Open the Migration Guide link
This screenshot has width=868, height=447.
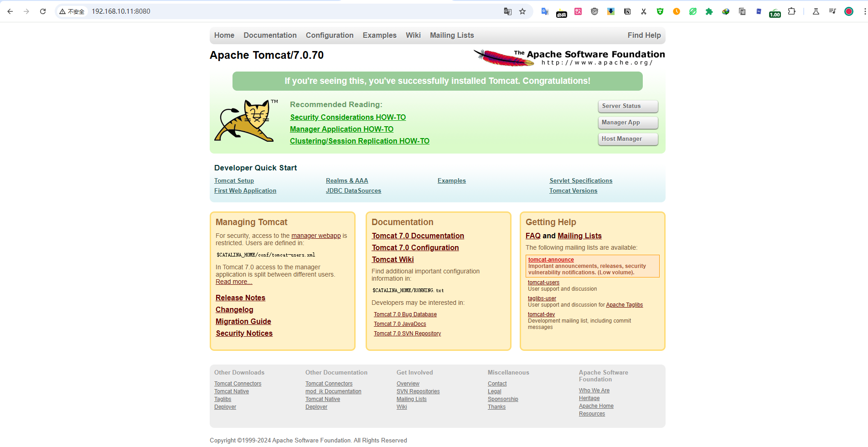pyautogui.click(x=243, y=321)
